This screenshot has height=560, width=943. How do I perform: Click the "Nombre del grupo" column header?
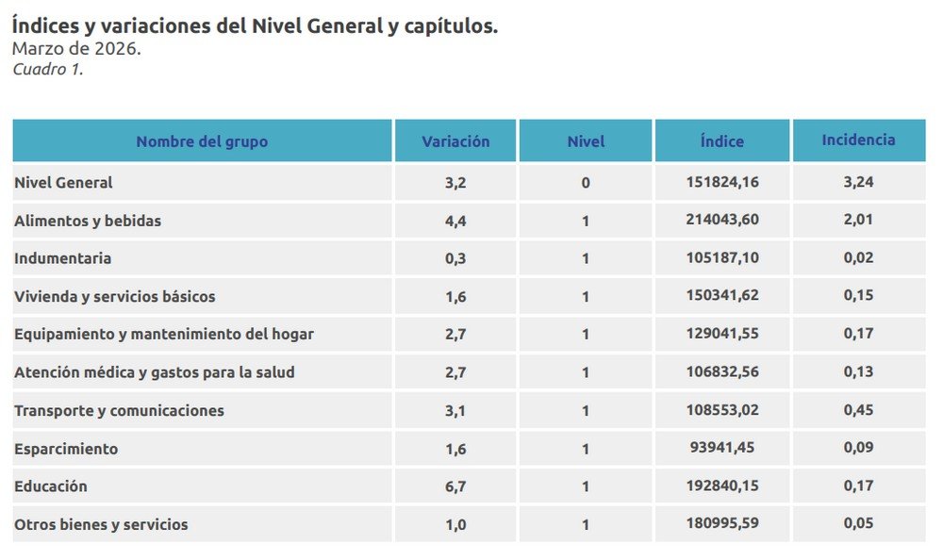point(202,141)
